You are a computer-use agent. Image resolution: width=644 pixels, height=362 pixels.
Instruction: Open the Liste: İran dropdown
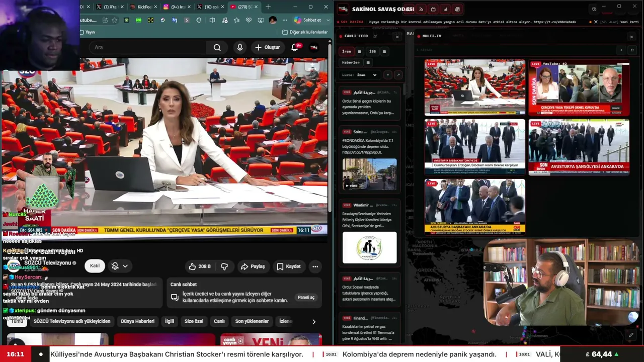(x=360, y=75)
